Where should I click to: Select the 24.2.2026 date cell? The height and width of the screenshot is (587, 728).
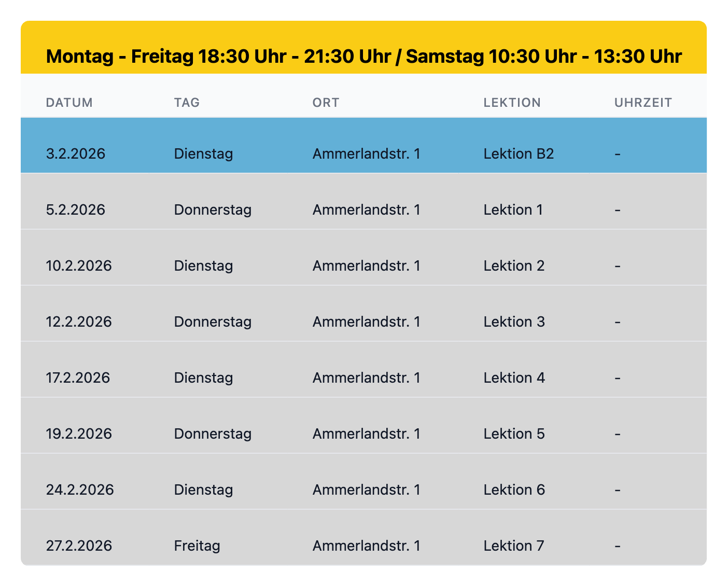pos(80,490)
